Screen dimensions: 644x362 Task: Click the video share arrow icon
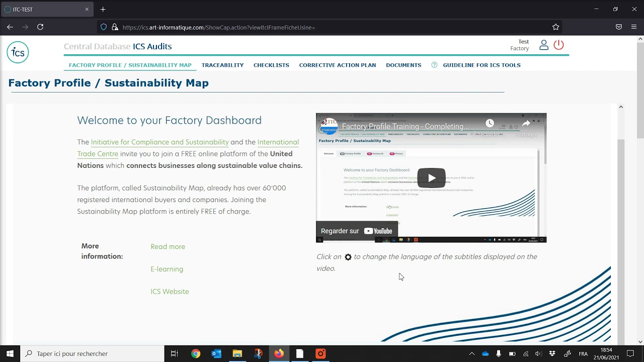526,123
